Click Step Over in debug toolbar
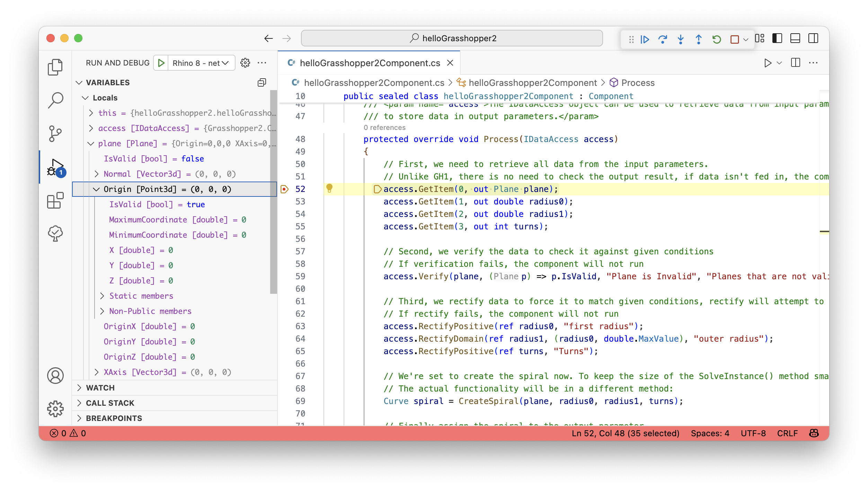The width and height of the screenshot is (868, 492). point(663,39)
